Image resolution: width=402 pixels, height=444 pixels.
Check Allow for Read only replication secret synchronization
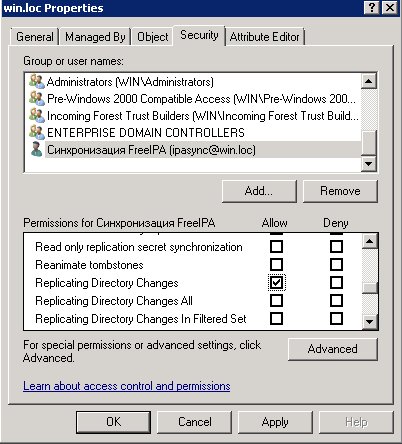pyautogui.click(x=276, y=247)
